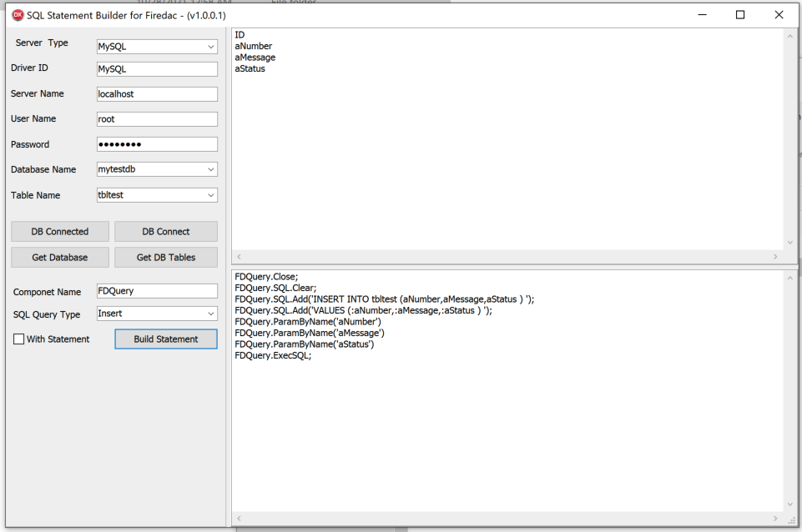
Task: Select the ID field in the list
Action: 240,35
